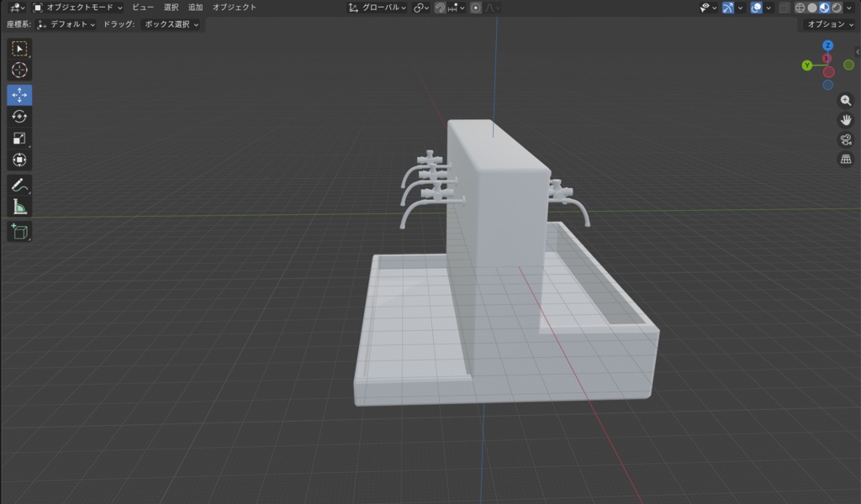Activate the 3D Cursor tool
Viewport: 861px width, 504px height.
pyautogui.click(x=19, y=71)
